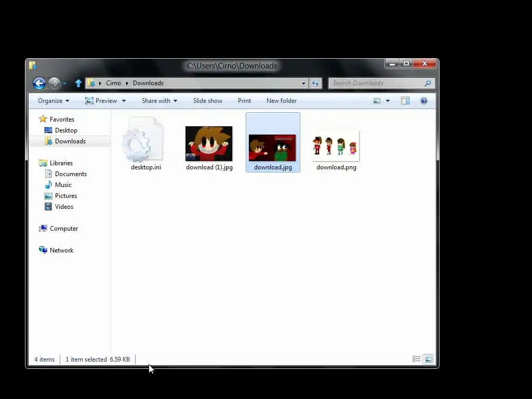Select Cirno in the address breadcrumb
This screenshot has height=399, width=532.
113,83
